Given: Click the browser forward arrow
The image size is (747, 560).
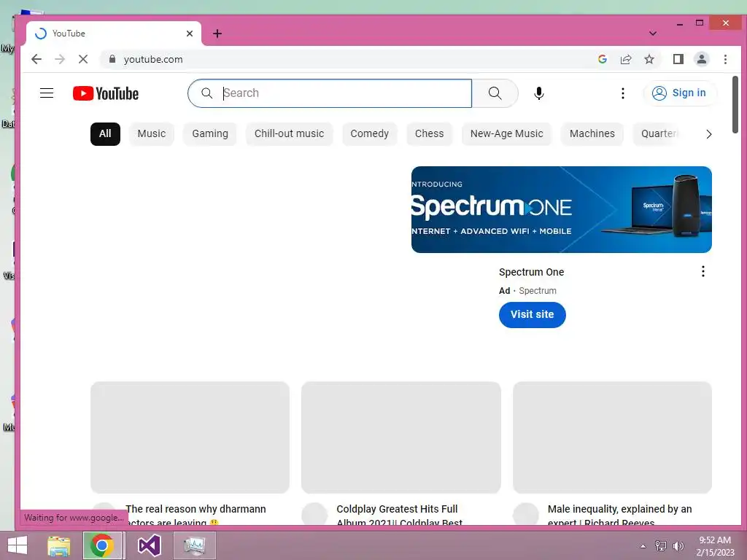Looking at the screenshot, I should coord(60,59).
